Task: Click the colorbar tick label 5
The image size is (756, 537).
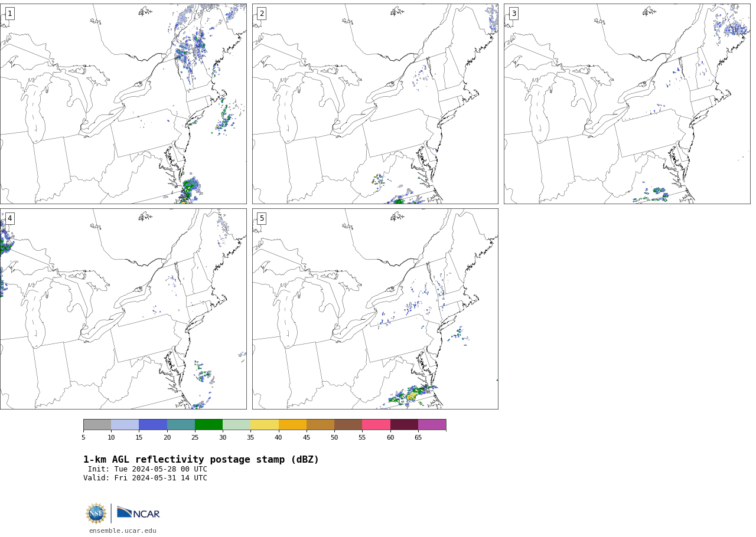Action: 83,438
